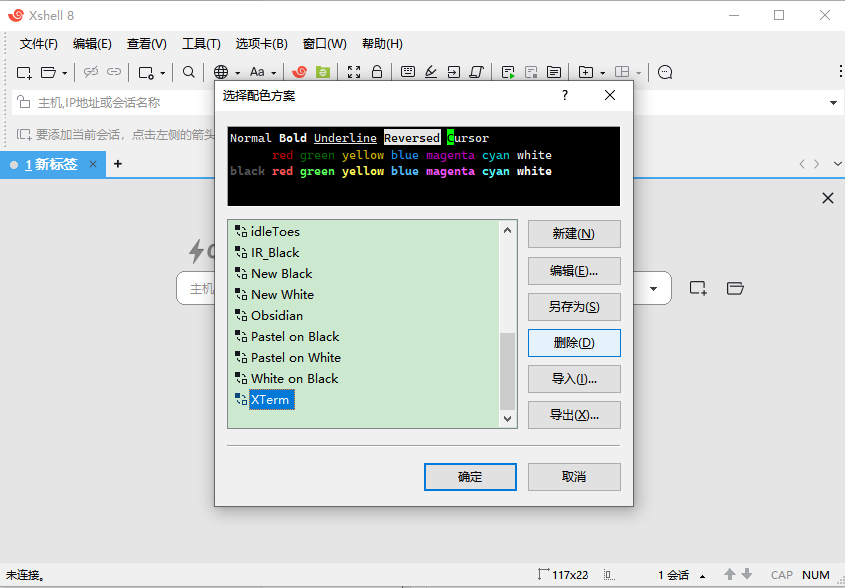The image size is (845, 588).
Task: Click the 删除(D) button
Action: (574, 343)
